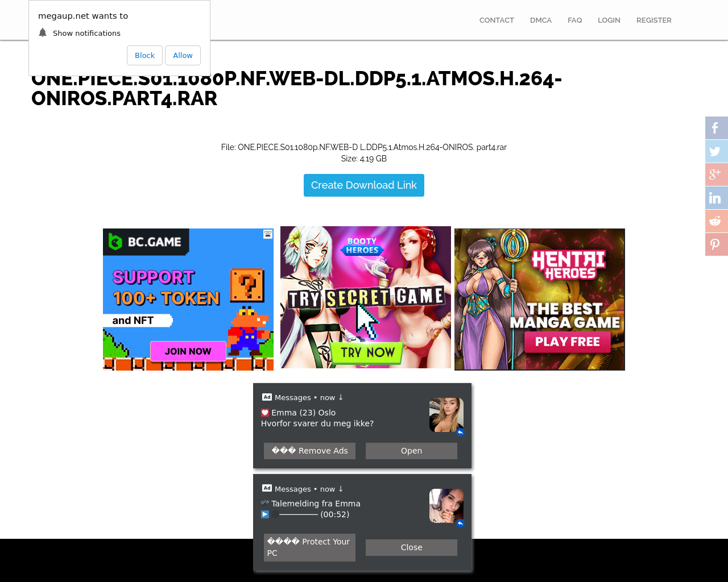Allow megaup.net notifications
This screenshot has width=728, height=582.
[183, 56]
